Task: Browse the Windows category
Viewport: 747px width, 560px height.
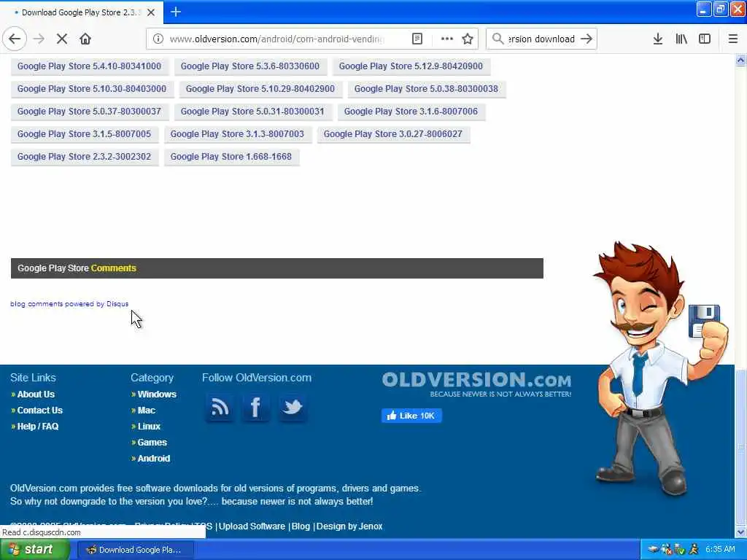Action: 157,394
